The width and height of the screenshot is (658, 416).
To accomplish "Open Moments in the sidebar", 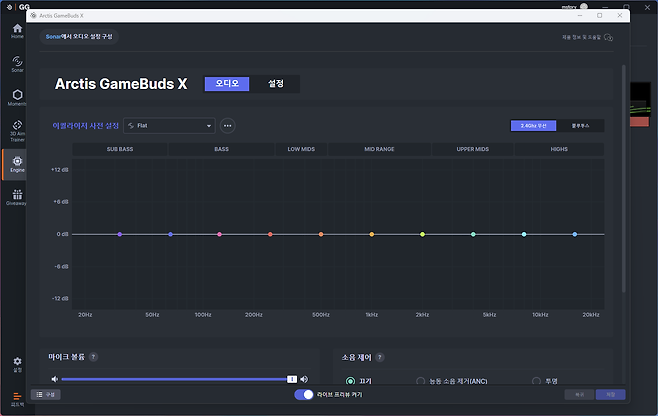I will click(17, 98).
